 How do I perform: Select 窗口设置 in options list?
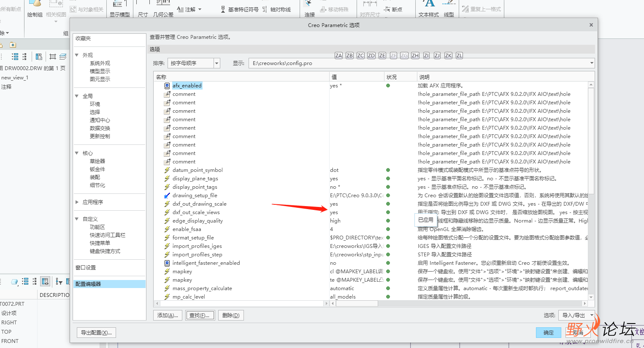coord(86,268)
